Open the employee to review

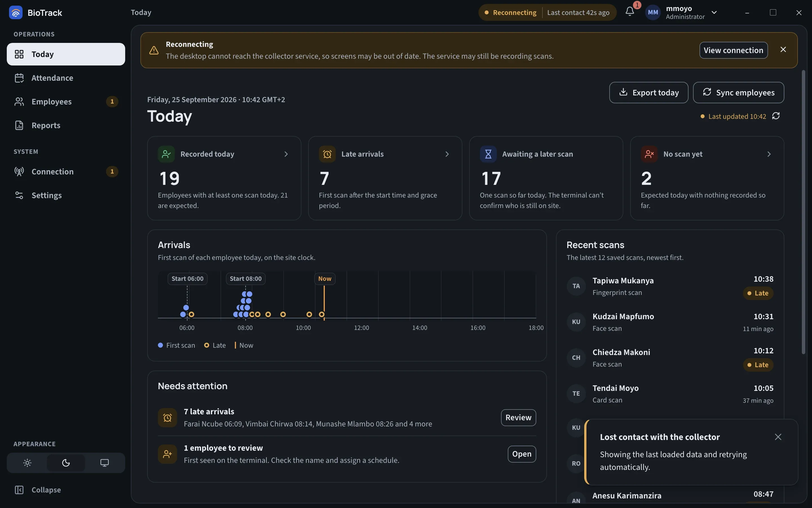522,454
